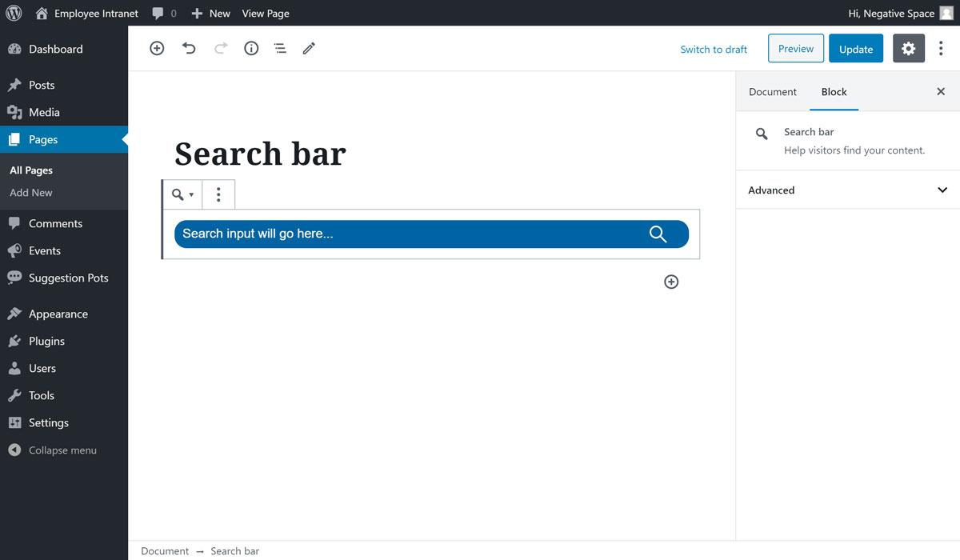Open More options for the Search bar block
Image resolution: width=960 pixels, height=560 pixels.
pyautogui.click(x=218, y=194)
